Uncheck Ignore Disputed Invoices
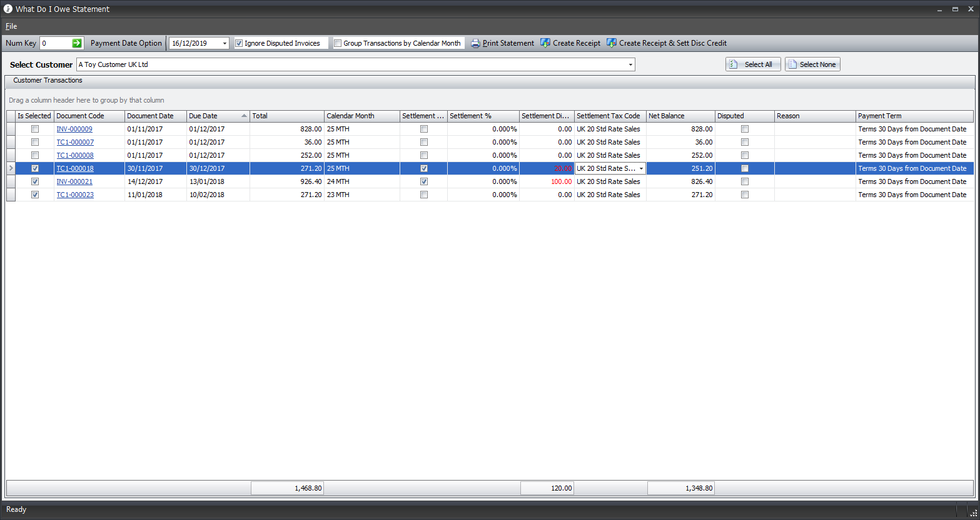This screenshot has height=520, width=980. tap(239, 43)
